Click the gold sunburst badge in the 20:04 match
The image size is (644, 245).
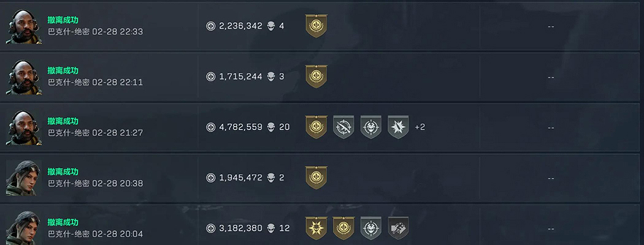pos(316,228)
